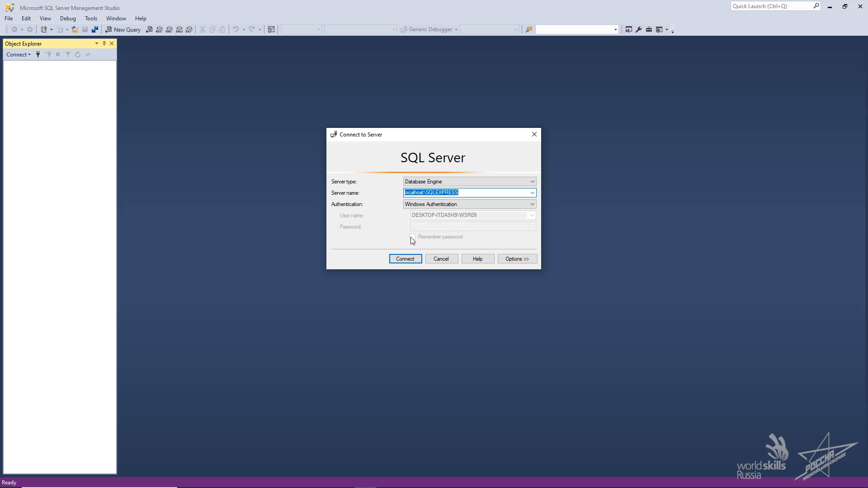Click the Collapse nodes icon in Object Explorer
Screen dimensions: 868x488
[x=58, y=54]
